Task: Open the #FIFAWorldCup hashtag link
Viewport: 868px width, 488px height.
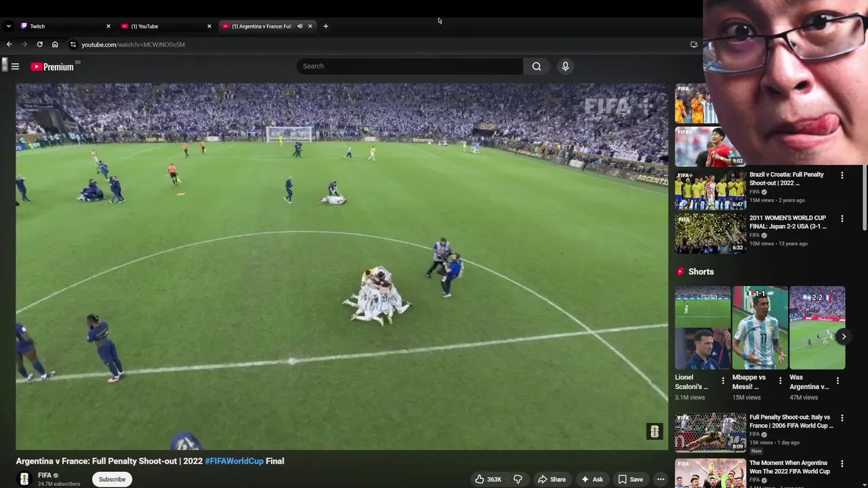Action: 234,461
